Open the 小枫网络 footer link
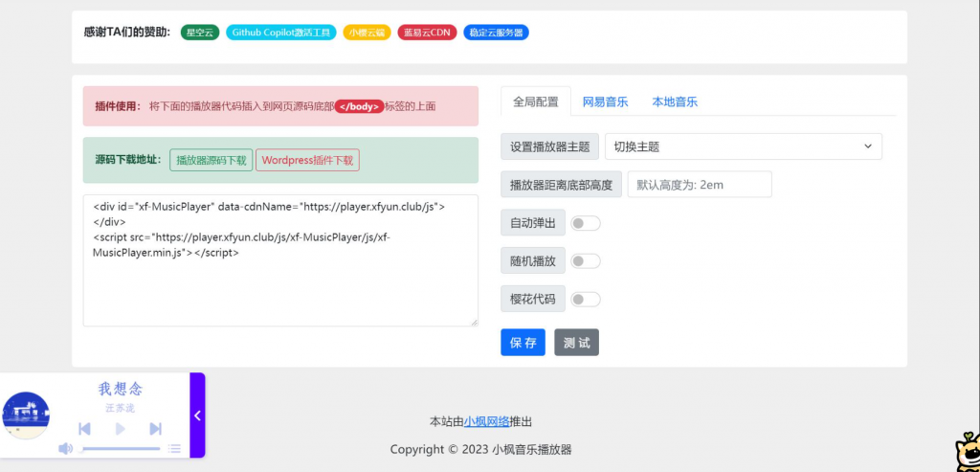 [486, 422]
